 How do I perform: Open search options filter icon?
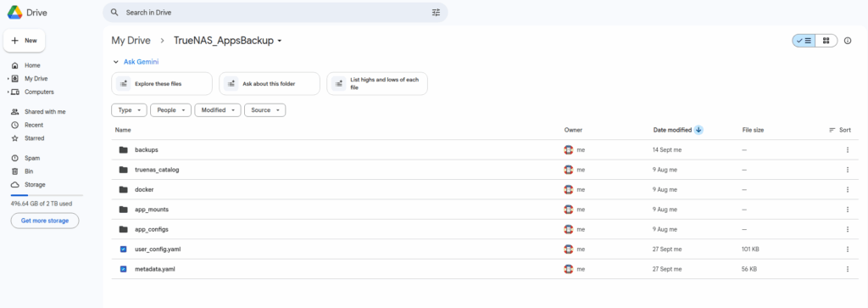(436, 12)
